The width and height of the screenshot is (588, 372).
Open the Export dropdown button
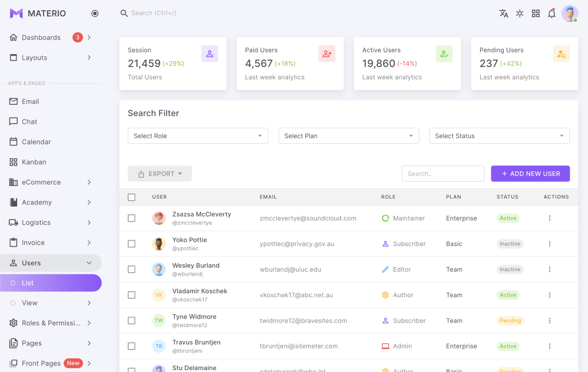[x=160, y=174]
